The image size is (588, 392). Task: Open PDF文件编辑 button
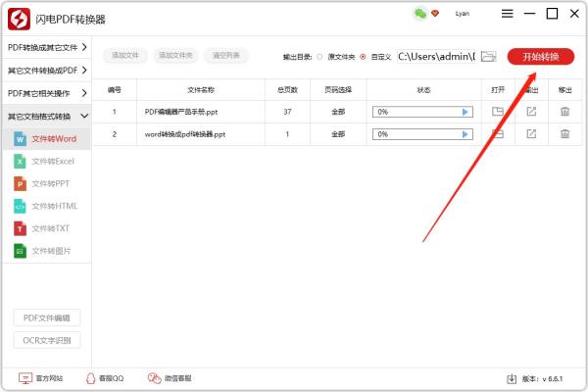[47, 318]
